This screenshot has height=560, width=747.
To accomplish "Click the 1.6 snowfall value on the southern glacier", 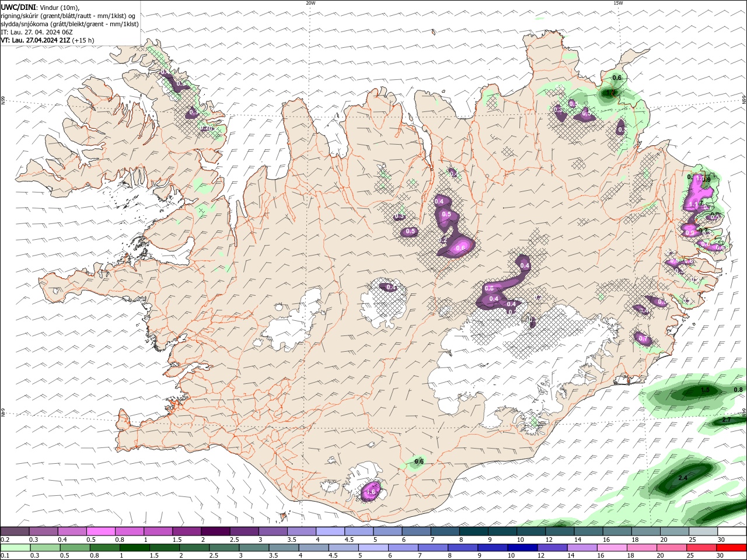I will (x=370, y=492).
